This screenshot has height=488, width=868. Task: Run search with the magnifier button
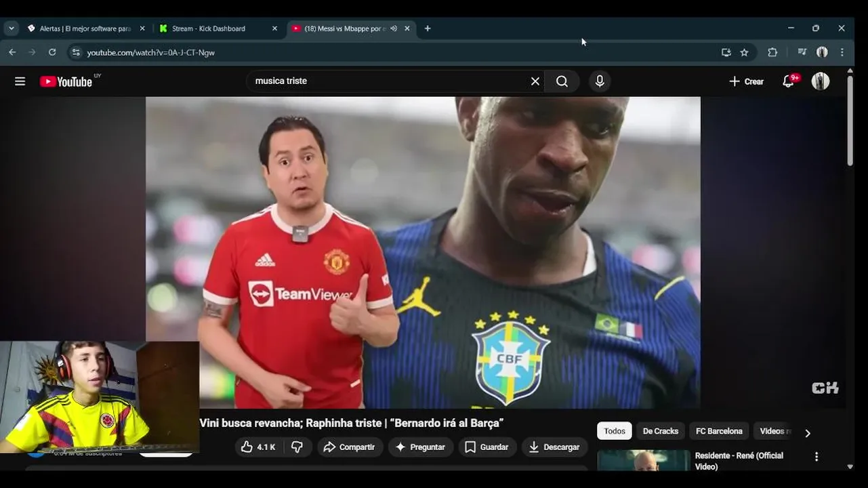562,81
